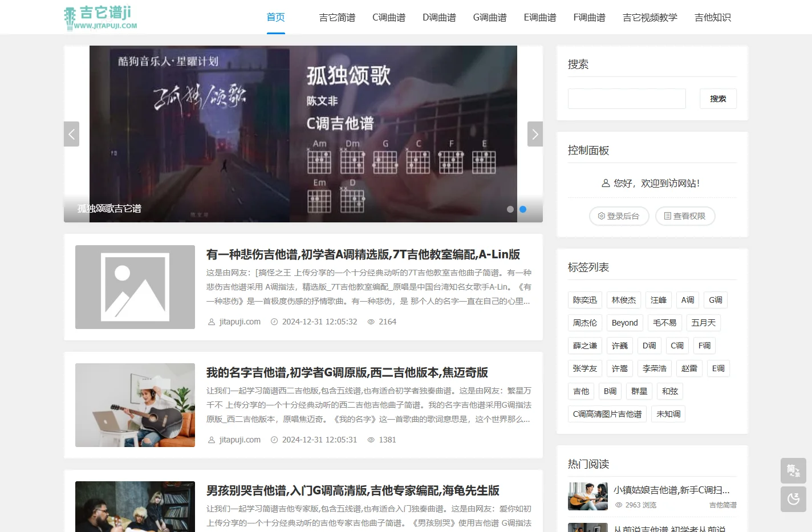This screenshot has height=532, width=812.
Task: Select the 未知调 tag
Action: (668, 414)
